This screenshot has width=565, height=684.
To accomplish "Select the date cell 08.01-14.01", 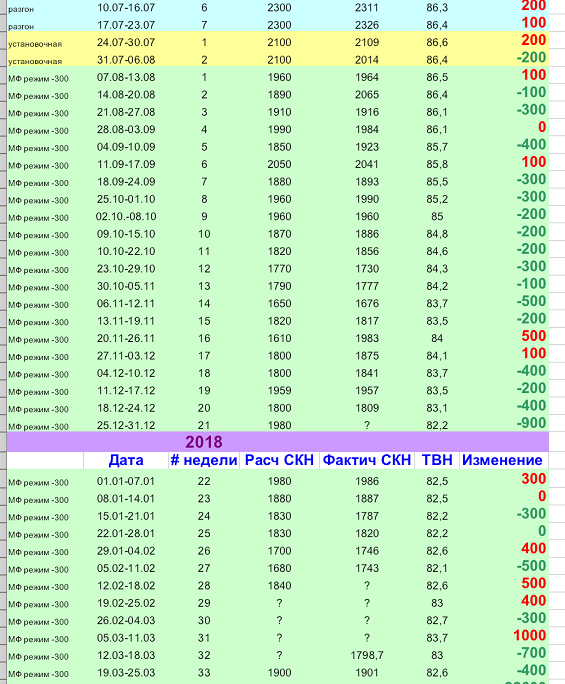I will coord(126,499).
